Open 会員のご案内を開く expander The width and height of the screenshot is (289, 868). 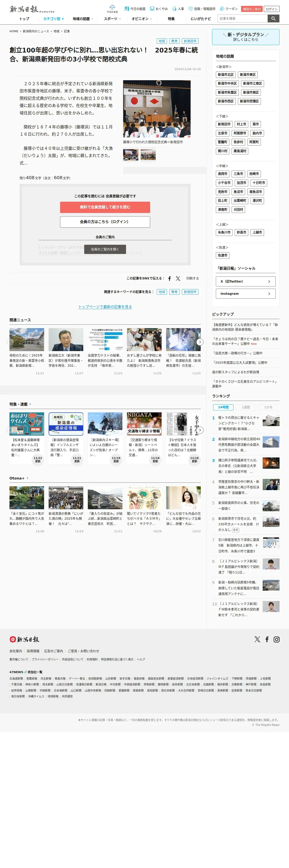click(x=105, y=249)
